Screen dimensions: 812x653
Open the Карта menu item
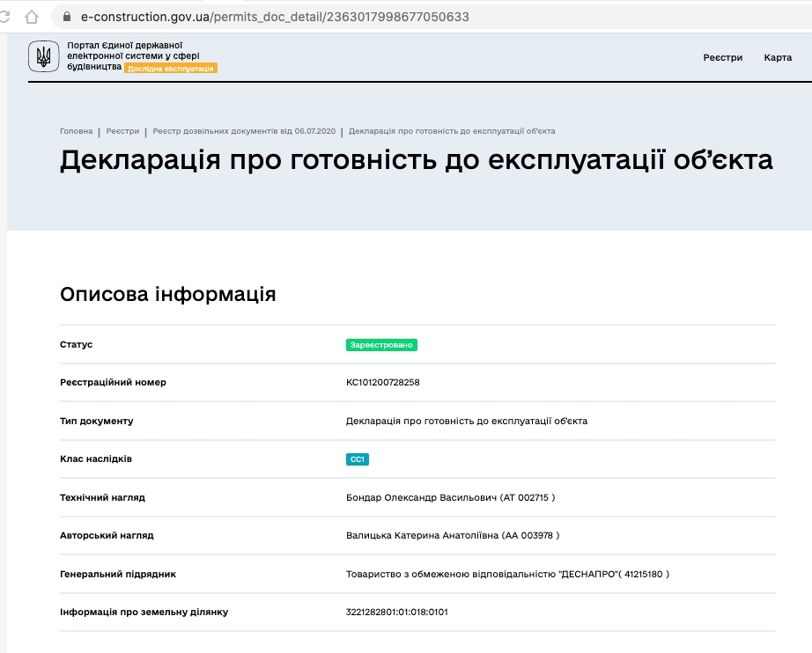pos(778,57)
